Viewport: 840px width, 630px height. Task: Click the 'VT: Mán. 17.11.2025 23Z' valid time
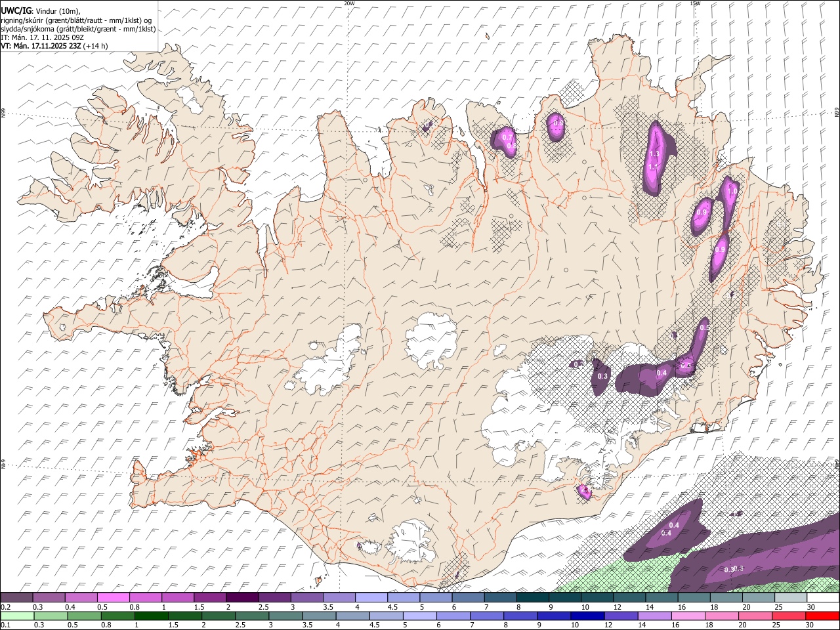coord(41,46)
